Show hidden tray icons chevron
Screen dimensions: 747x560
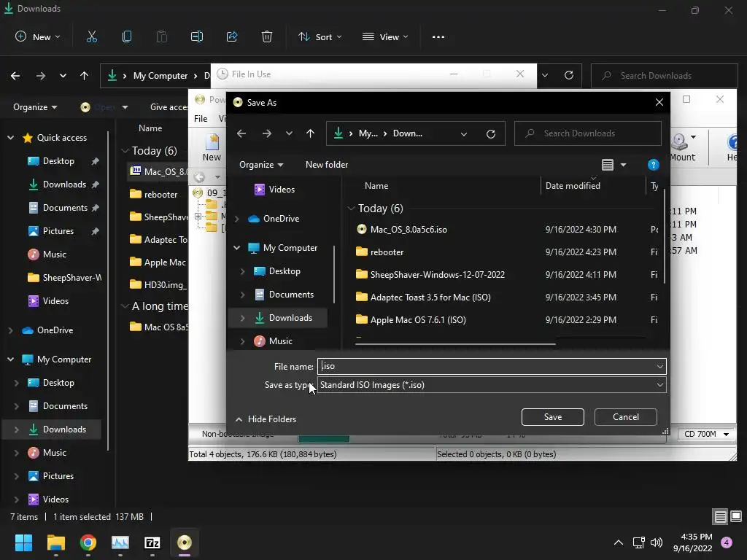tap(619, 542)
